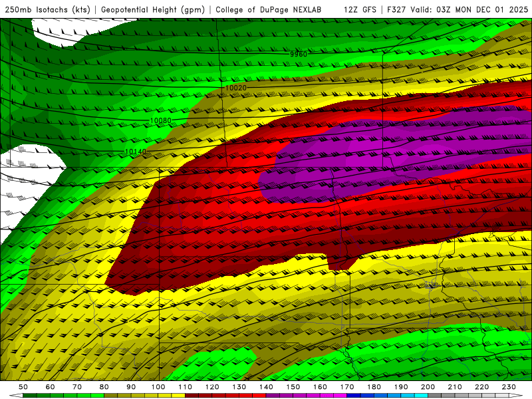Pick the darkest green swatch under 50
This screenshot has height=399, width=532.
(x=30, y=396)
